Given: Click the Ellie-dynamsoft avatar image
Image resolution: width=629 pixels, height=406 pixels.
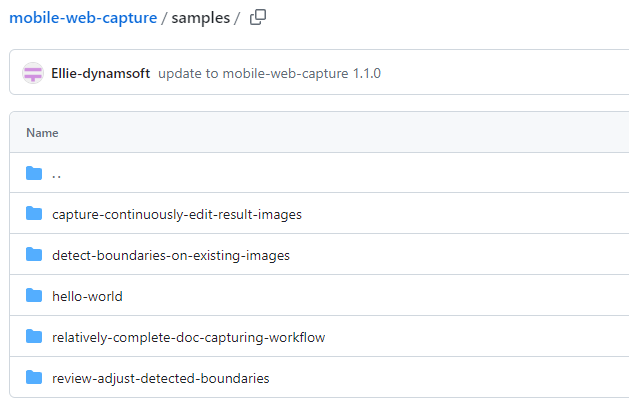Looking at the screenshot, I should 33,73.
